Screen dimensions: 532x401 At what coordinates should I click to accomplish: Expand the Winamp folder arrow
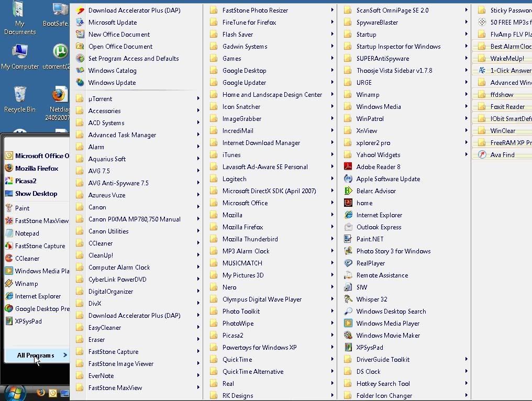pos(466,94)
